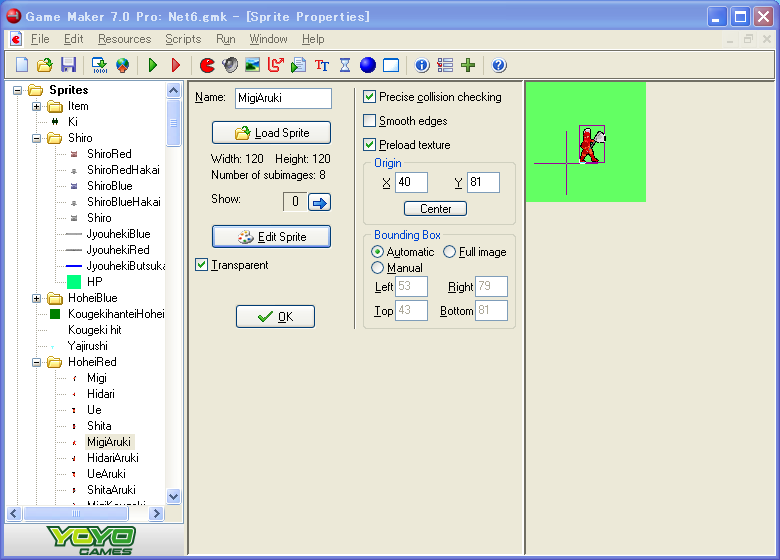780x560 pixels.
Task: Open help with question mark icon
Action: pos(499,65)
